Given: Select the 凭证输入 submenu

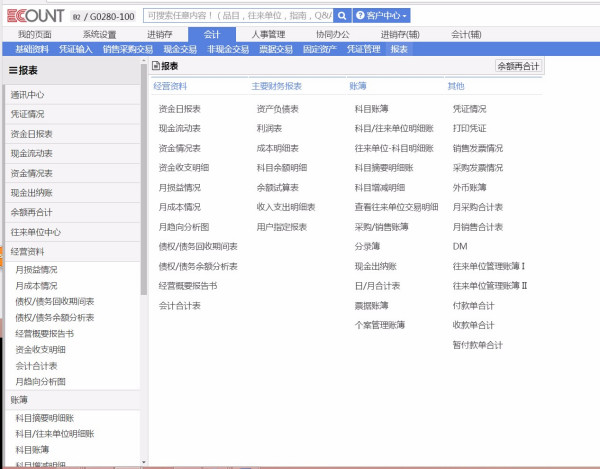Looking at the screenshot, I should point(75,48).
